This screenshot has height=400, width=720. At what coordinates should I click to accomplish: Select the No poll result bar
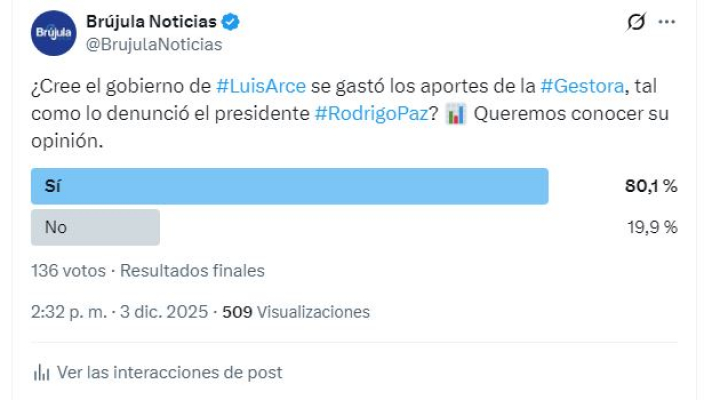96,227
